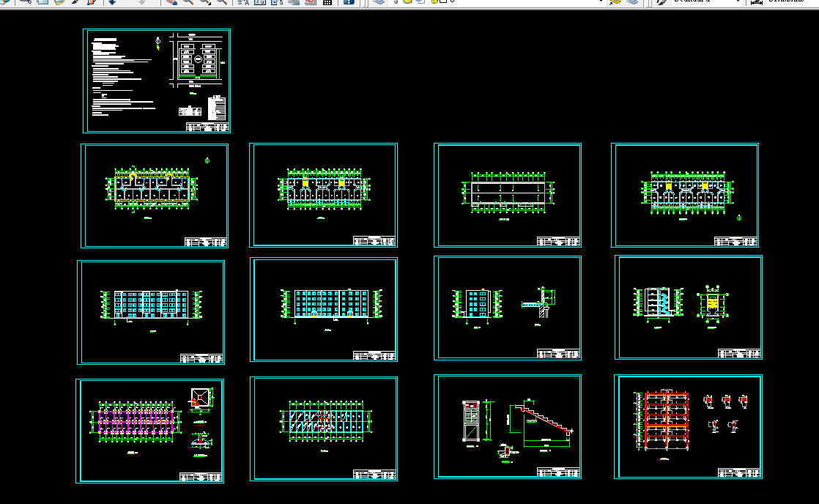Select the structural slab plan with diagonal hatching
Screen dimensions: 819x504
pyautogui.click(x=327, y=422)
